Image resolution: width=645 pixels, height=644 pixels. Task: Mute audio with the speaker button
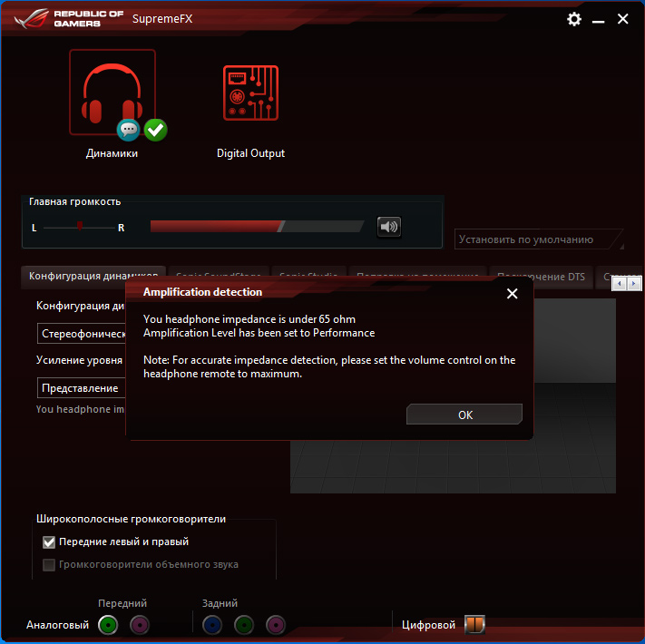(x=389, y=227)
